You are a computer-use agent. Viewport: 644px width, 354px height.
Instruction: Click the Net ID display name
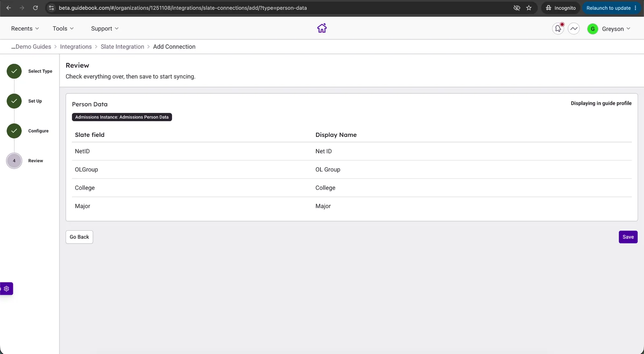tap(324, 151)
